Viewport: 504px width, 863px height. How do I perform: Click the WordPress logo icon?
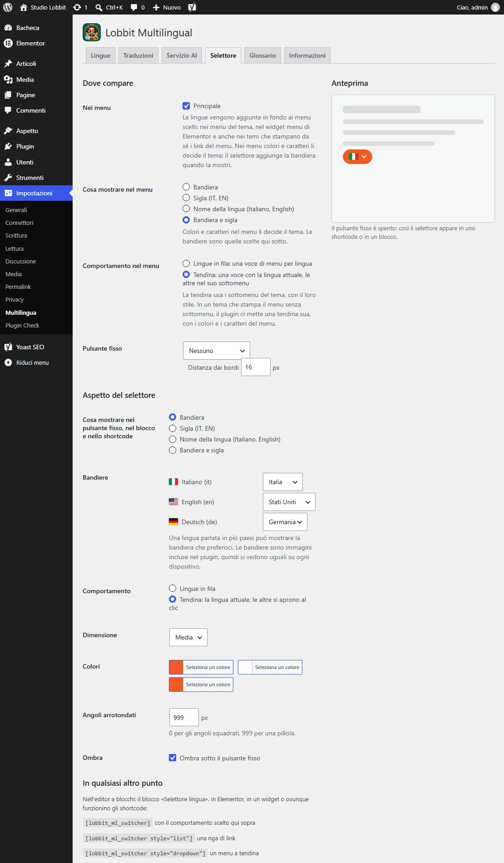click(x=8, y=7)
